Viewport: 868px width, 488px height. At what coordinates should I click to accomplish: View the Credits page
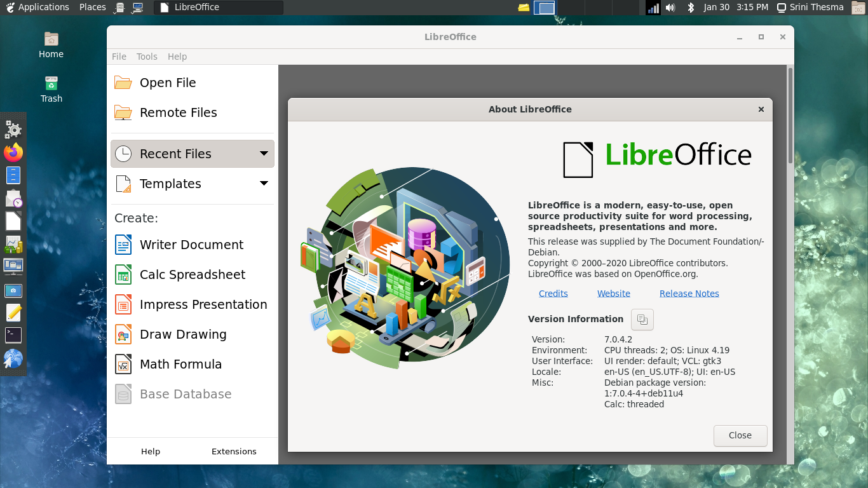point(553,293)
